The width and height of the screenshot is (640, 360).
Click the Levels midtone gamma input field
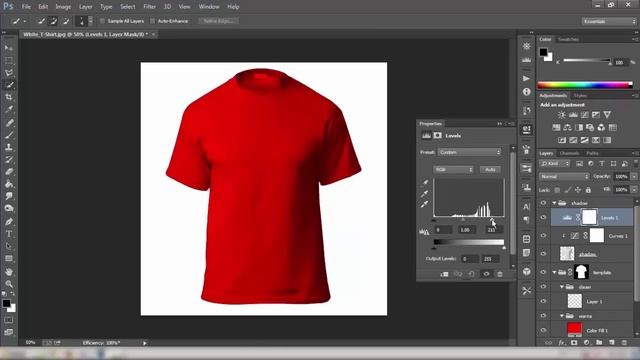click(466, 230)
